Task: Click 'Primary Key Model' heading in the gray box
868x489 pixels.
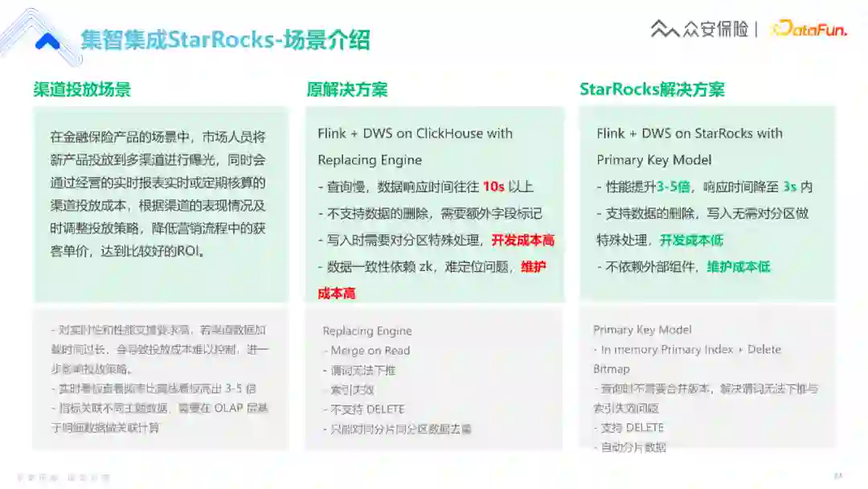Action: pyautogui.click(x=642, y=330)
